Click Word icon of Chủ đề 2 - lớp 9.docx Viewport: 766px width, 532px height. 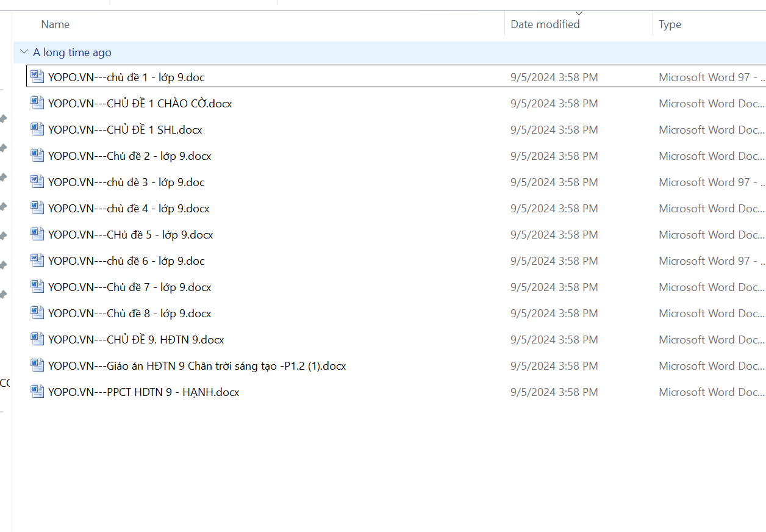point(38,156)
